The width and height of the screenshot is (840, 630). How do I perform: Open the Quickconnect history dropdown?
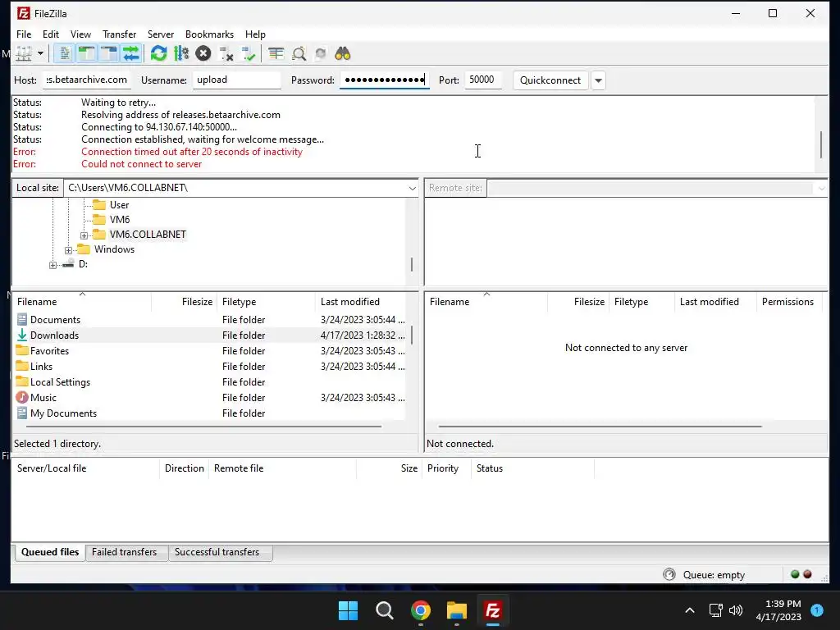pyautogui.click(x=598, y=80)
